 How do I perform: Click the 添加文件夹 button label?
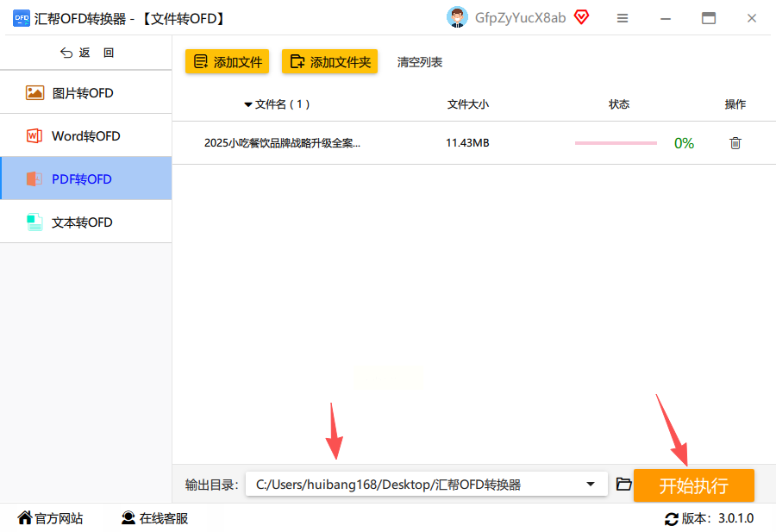[341, 62]
